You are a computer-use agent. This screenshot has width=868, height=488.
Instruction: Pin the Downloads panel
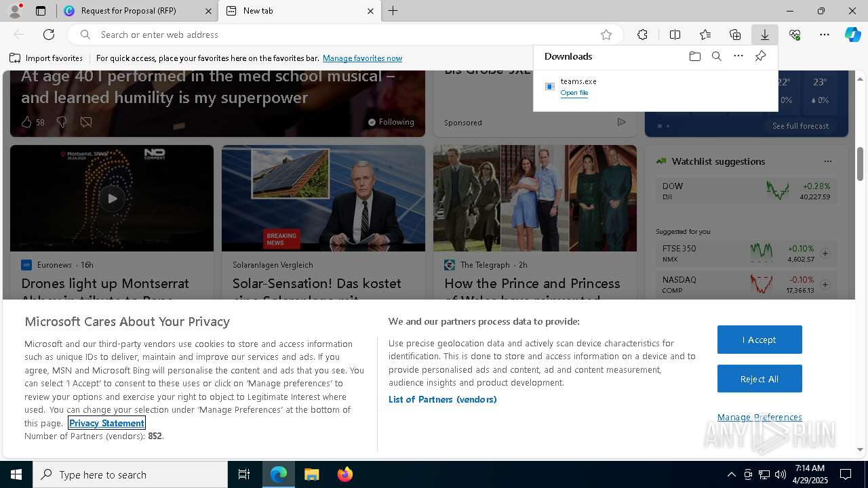[760, 56]
